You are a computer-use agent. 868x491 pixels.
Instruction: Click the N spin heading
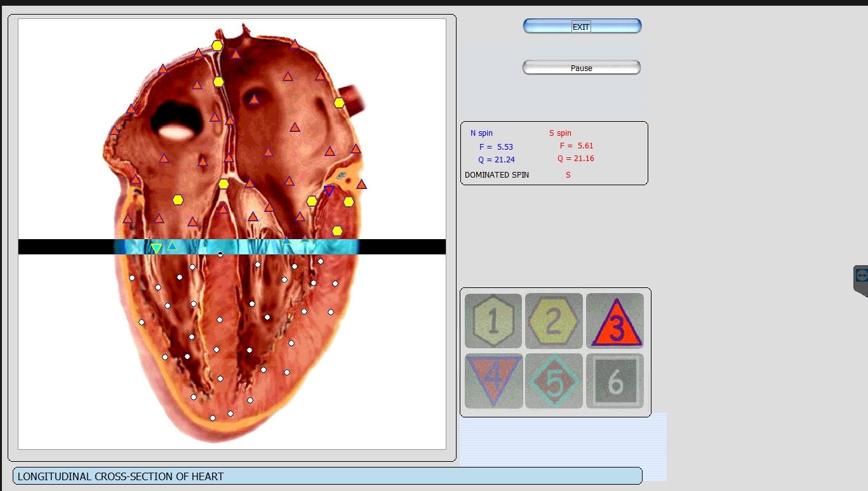point(481,133)
